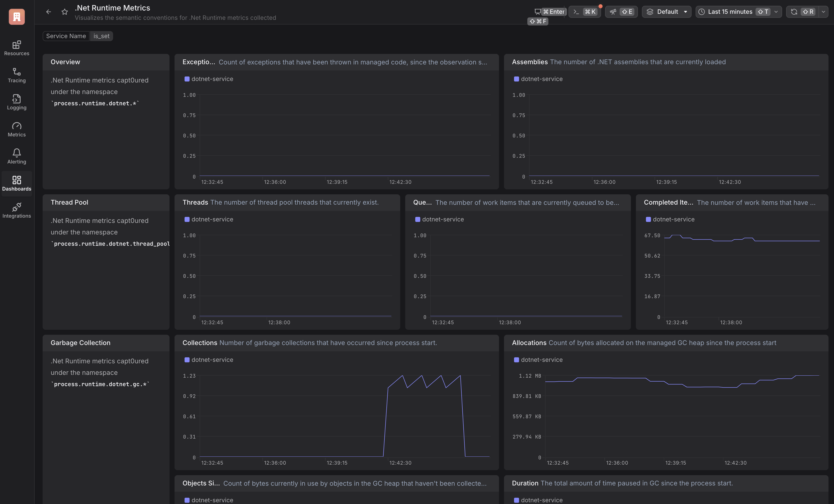Open the command terminal icon button
Screen dimensions: 834x504
[576, 12]
